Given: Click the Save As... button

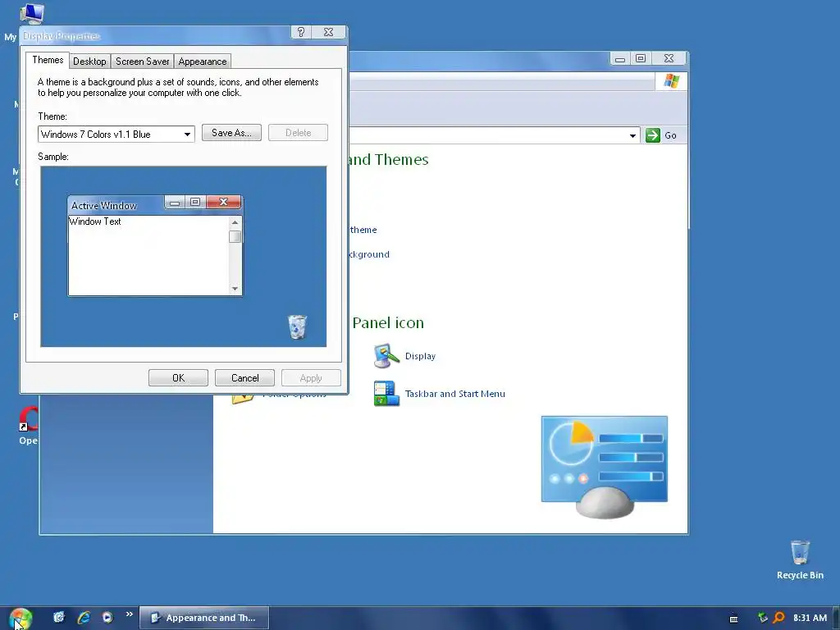Looking at the screenshot, I should point(231,133).
